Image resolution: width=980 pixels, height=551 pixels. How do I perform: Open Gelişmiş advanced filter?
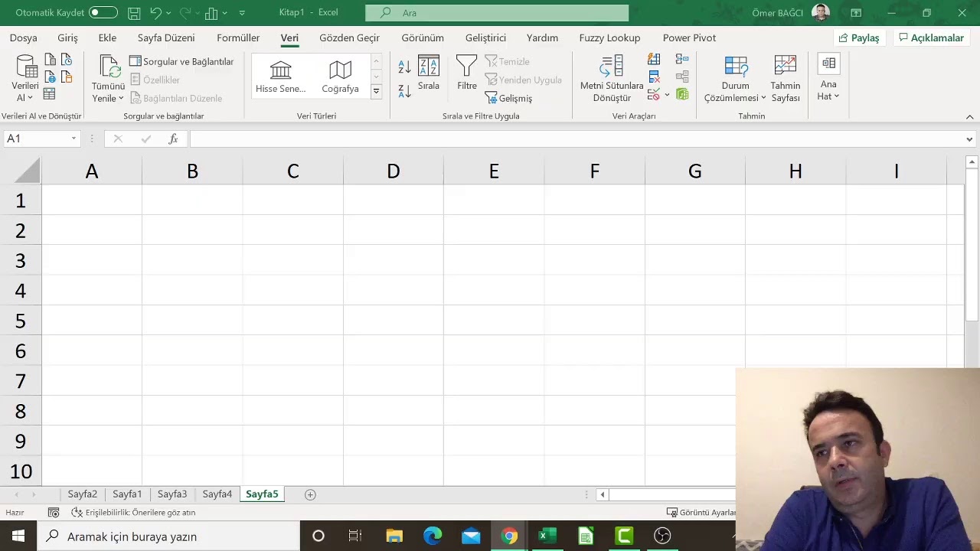508,98
